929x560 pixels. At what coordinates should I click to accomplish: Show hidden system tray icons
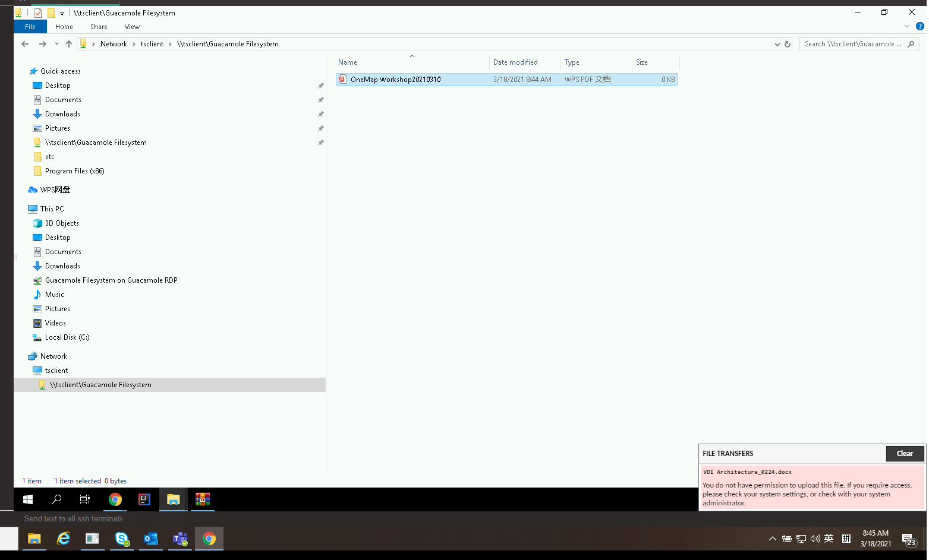tap(772, 539)
